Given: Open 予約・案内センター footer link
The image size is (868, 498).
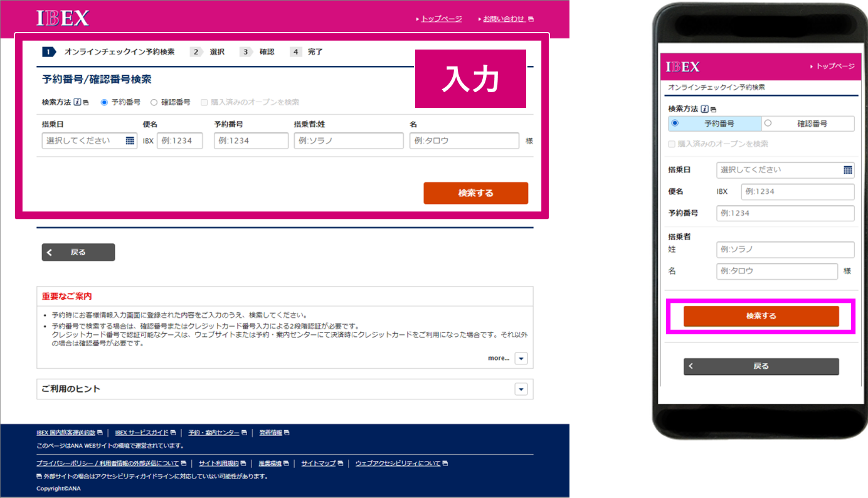Looking at the screenshot, I should [x=214, y=433].
